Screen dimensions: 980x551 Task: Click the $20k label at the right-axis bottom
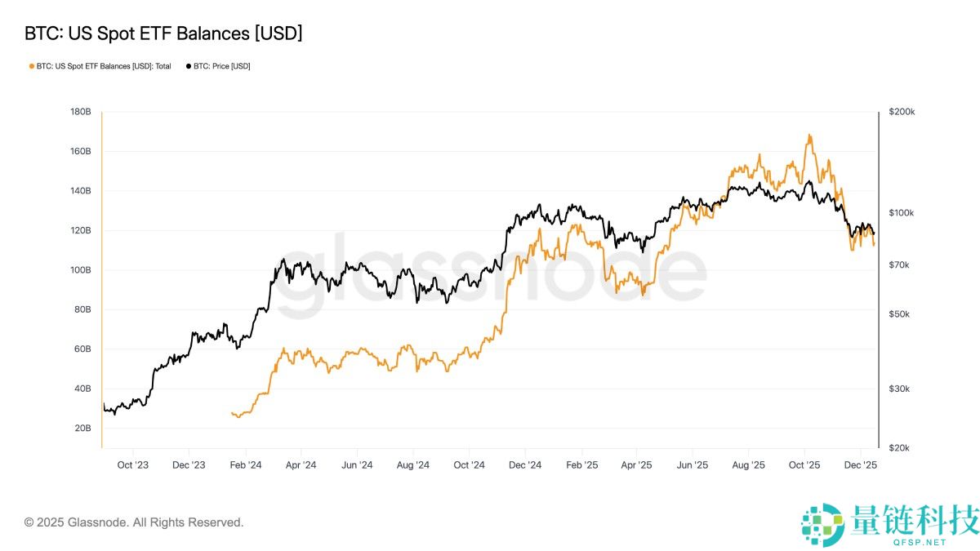[x=900, y=448]
